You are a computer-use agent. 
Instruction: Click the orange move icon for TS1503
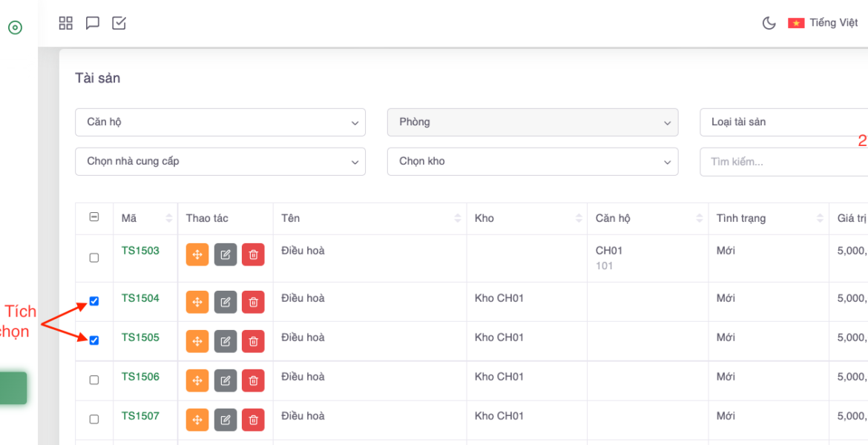197,254
